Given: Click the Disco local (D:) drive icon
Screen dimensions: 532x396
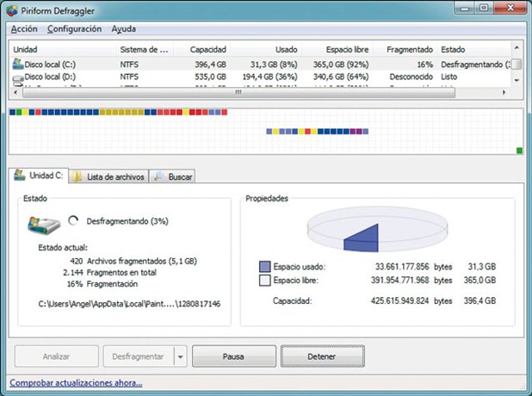Looking at the screenshot, I should 19,77.
